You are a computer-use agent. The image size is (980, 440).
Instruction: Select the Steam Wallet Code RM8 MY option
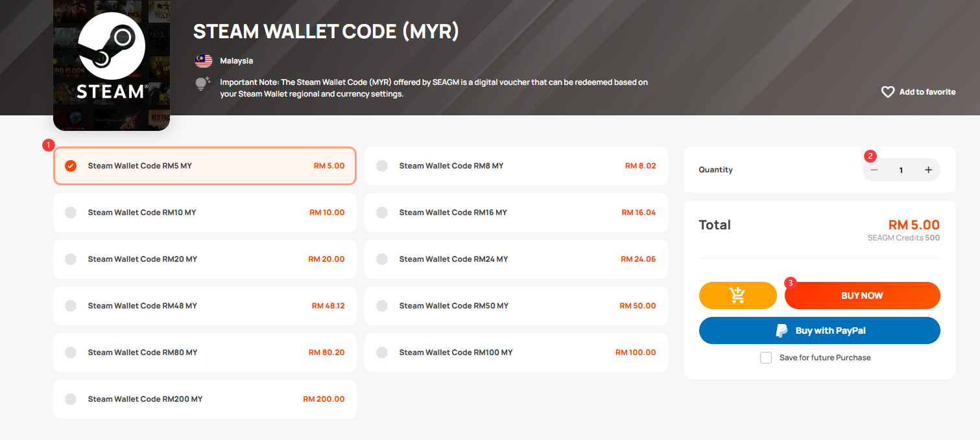[x=516, y=166]
